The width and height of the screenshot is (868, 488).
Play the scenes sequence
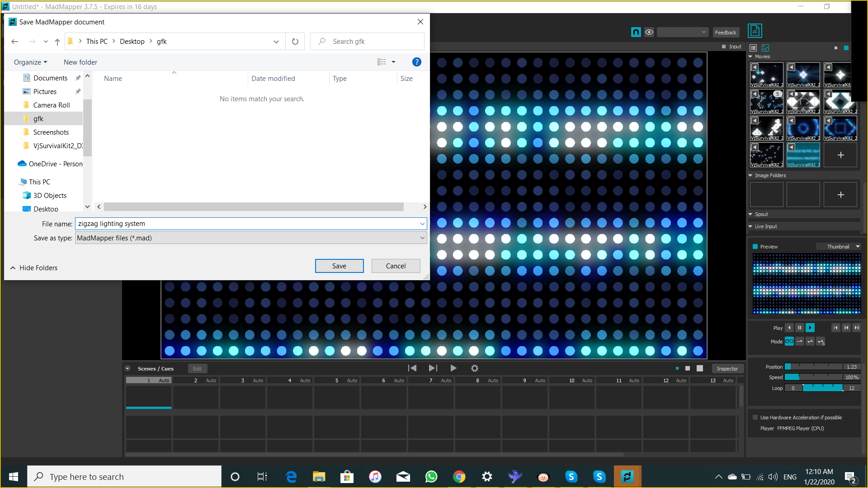coord(453,368)
